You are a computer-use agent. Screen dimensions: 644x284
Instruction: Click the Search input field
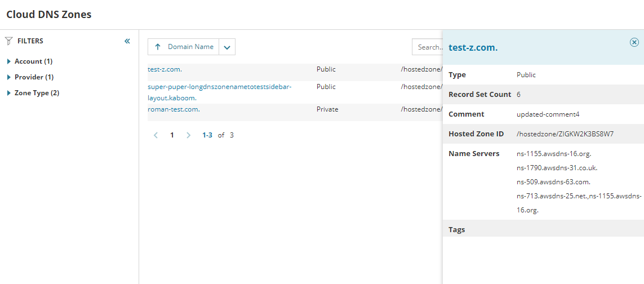pos(428,47)
